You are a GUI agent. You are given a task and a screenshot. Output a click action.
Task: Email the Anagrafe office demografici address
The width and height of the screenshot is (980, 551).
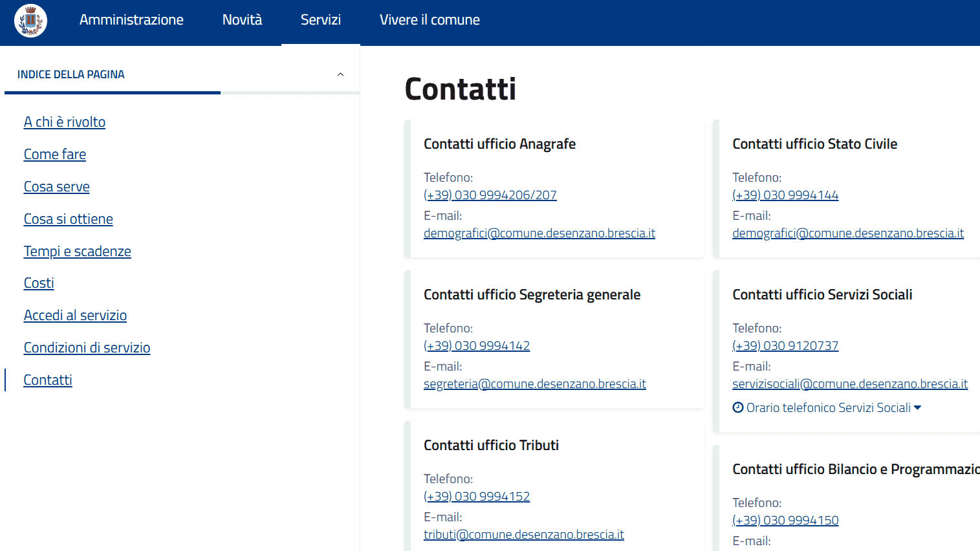pos(539,233)
